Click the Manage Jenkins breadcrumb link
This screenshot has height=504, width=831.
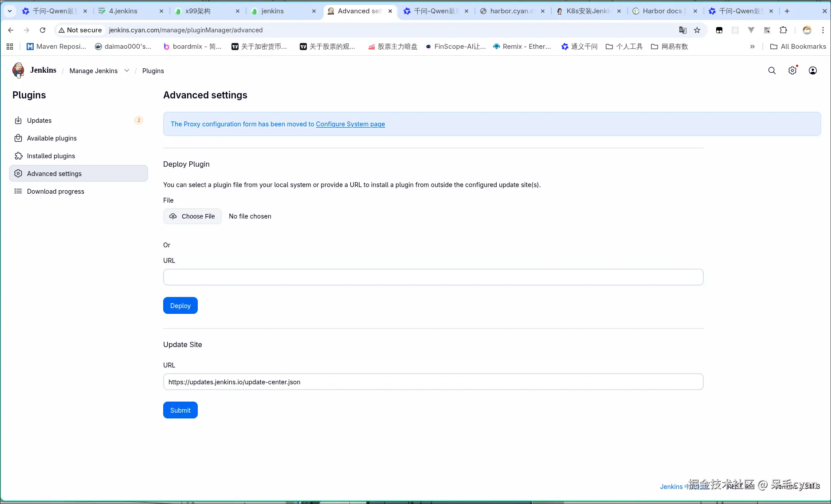click(x=94, y=71)
